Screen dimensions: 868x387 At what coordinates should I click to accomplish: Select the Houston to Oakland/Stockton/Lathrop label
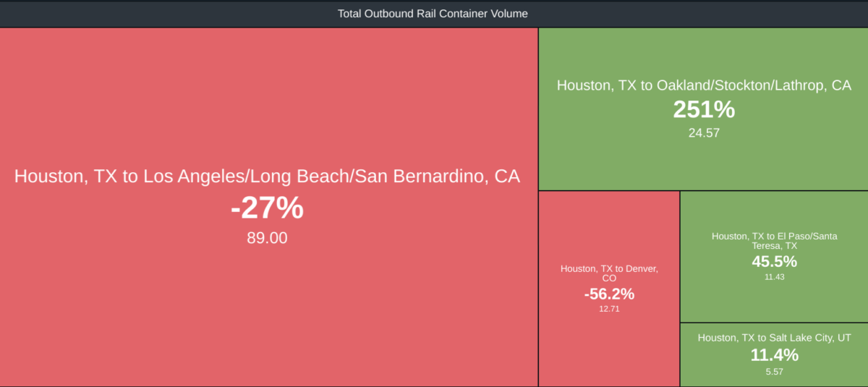click(704, 85)
